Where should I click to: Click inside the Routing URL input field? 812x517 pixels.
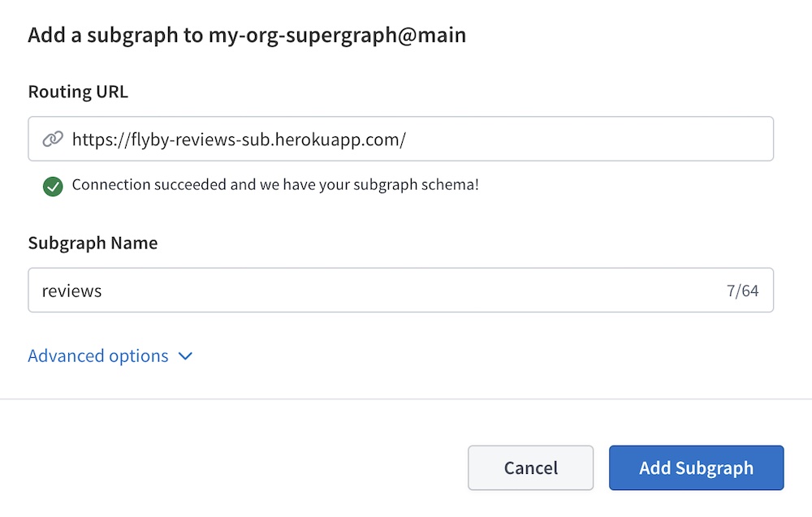coord(325,139)
